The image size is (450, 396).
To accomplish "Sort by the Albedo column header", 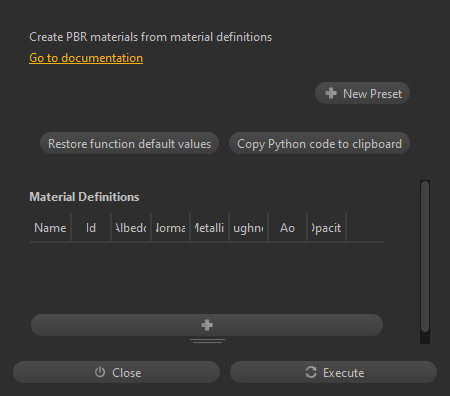I will tap(131, 228).
